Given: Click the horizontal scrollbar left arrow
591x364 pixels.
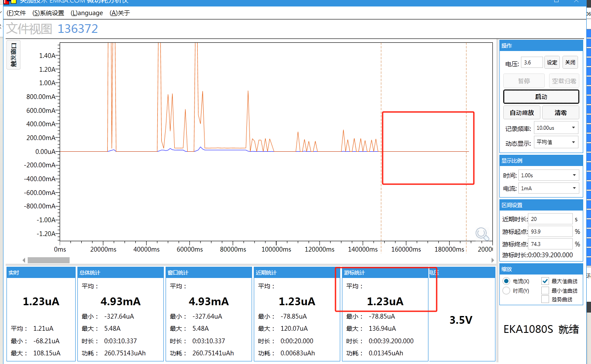Looking at the screenshot, I should point(24,260).
